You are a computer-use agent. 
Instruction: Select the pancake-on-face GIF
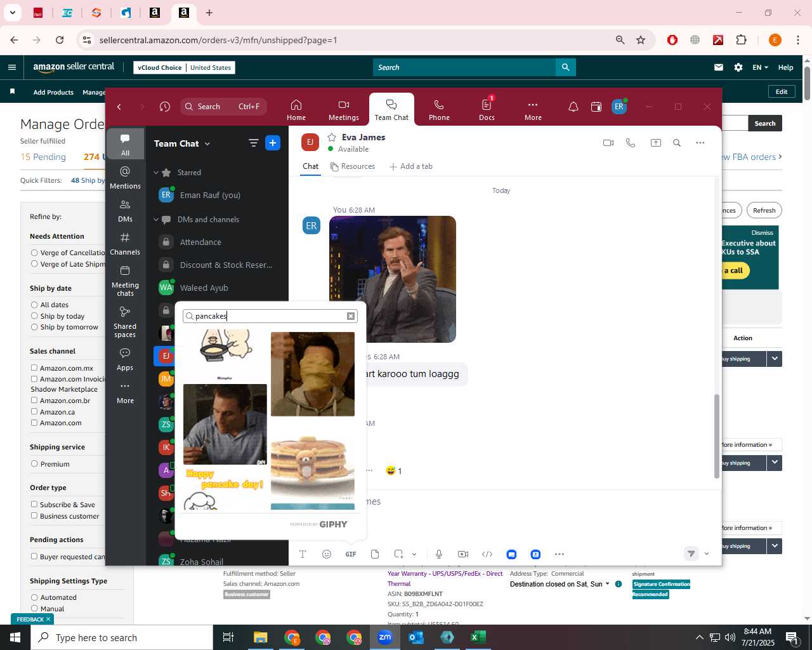[313, 374]
